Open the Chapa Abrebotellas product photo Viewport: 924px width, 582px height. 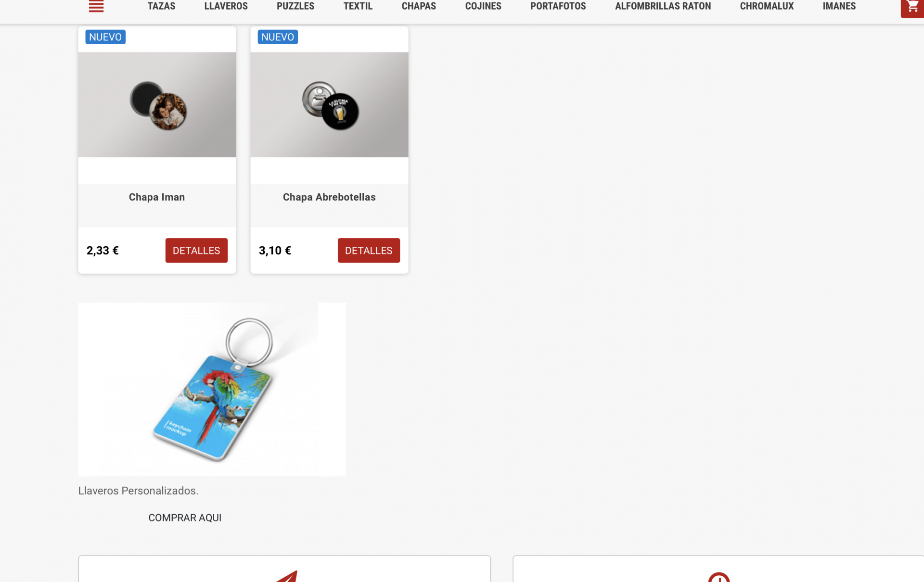329,105
